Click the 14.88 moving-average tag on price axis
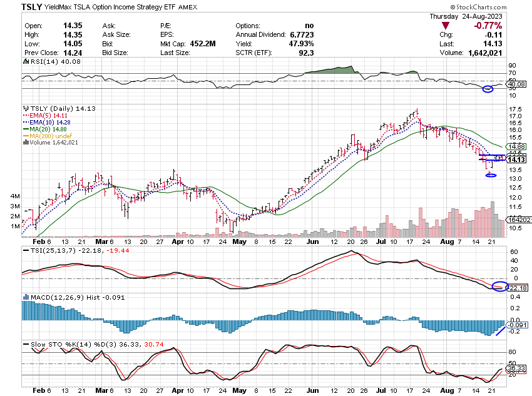Viewport: 532px width, 396px height. (517, 147)
